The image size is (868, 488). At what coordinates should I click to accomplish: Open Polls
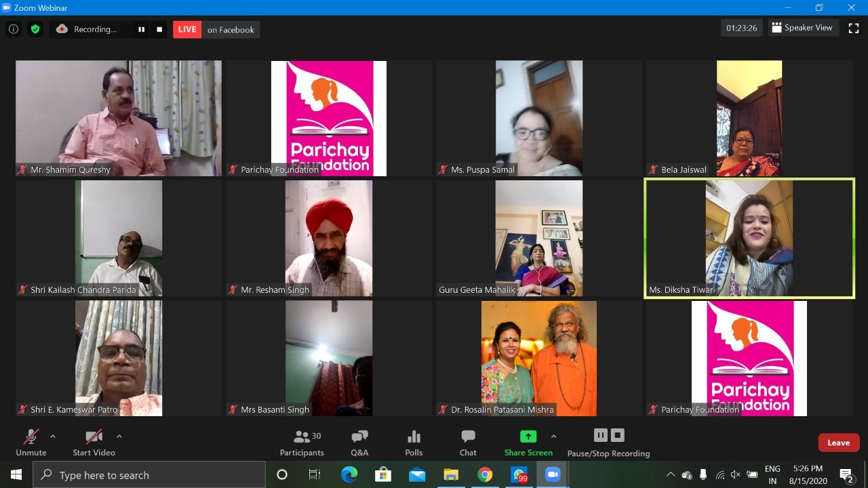tap(414, 443)
